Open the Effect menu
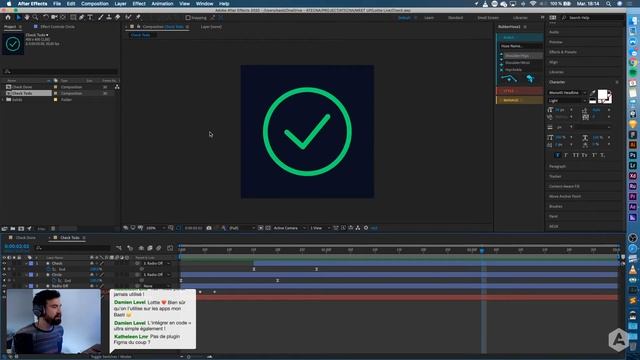This screenshot has width=640, height=360. pyautogui.click(x=139, y=4)
